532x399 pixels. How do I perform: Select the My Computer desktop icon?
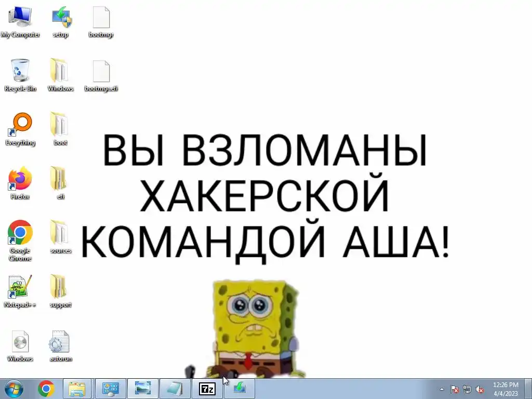[20, 22]
